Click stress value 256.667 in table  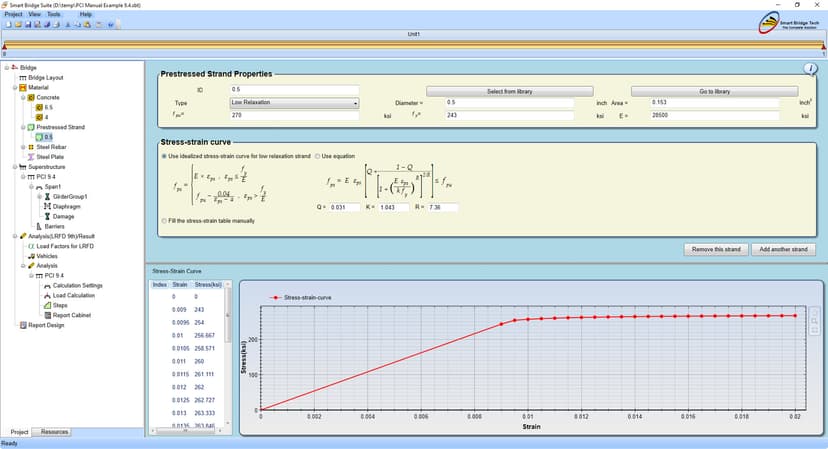tap(204, 335)
